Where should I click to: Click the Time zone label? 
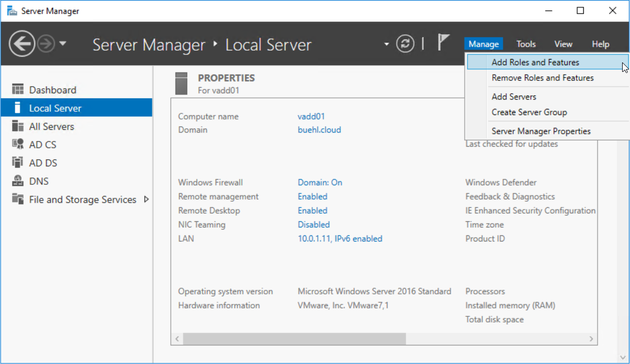pos(484,225)
